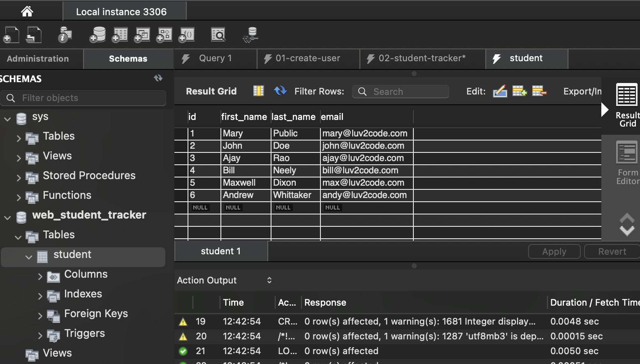
Task: Expand the Columns node
Action: point(40,276)
